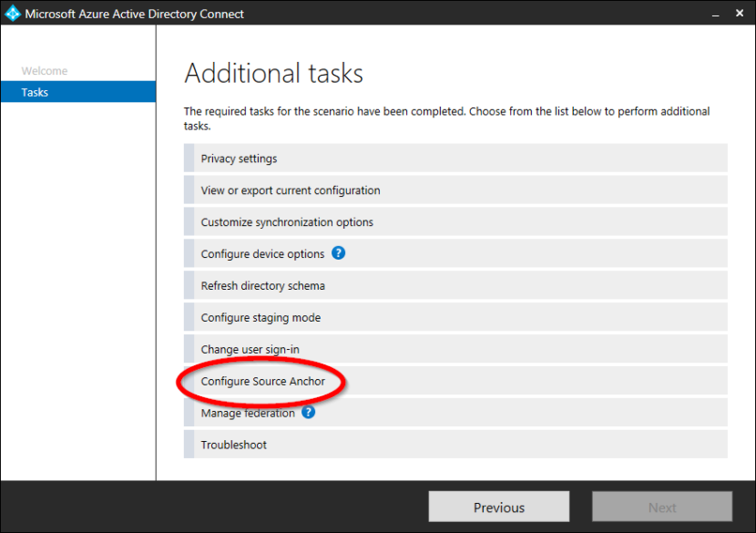Open Privacy settings task
The width and height of the screenshot is (756, 533).
click(x=239, y=159)
